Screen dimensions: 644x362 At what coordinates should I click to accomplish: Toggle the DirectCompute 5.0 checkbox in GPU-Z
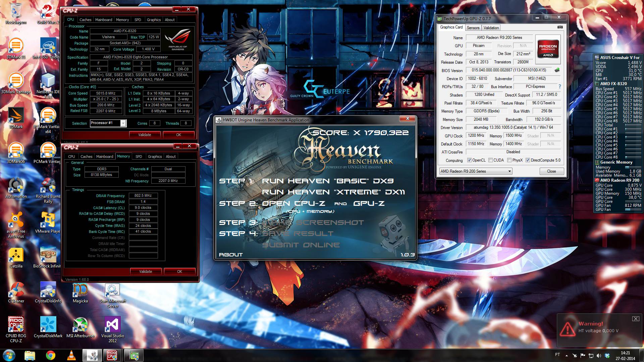click(x=528, y=160)
